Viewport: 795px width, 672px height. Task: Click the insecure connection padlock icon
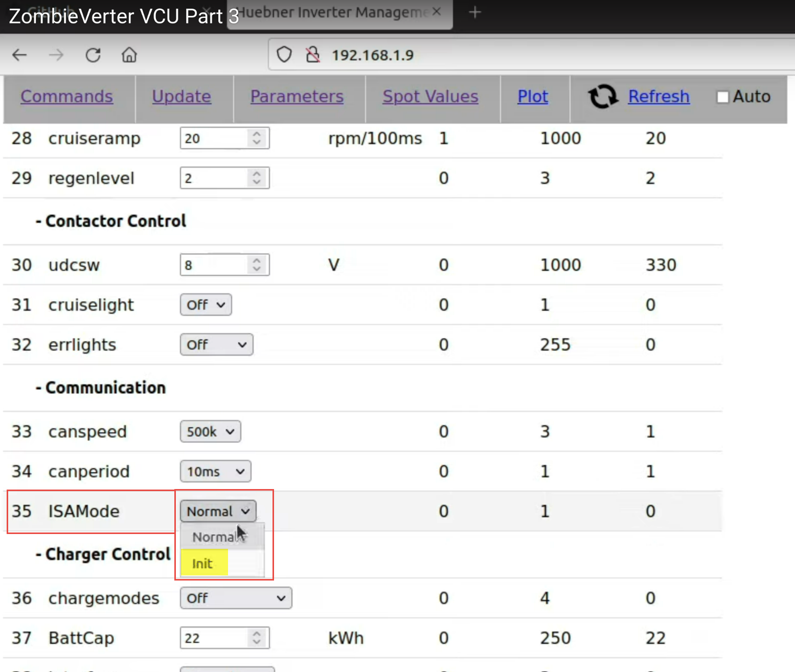pos(312,55)
